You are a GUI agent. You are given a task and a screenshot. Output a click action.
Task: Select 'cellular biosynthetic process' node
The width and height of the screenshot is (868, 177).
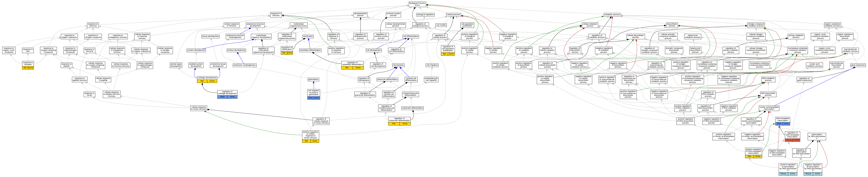coord(636,36)
